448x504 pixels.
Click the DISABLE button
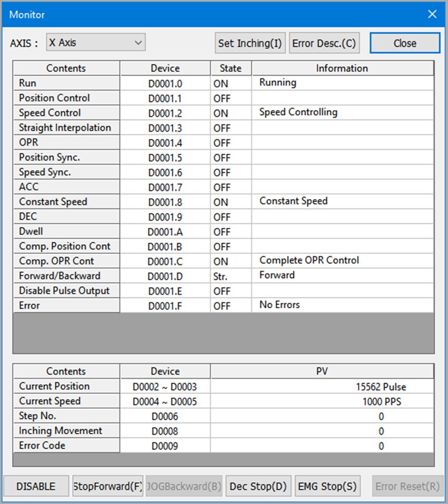pyautogui.click(x=36, y=486)
